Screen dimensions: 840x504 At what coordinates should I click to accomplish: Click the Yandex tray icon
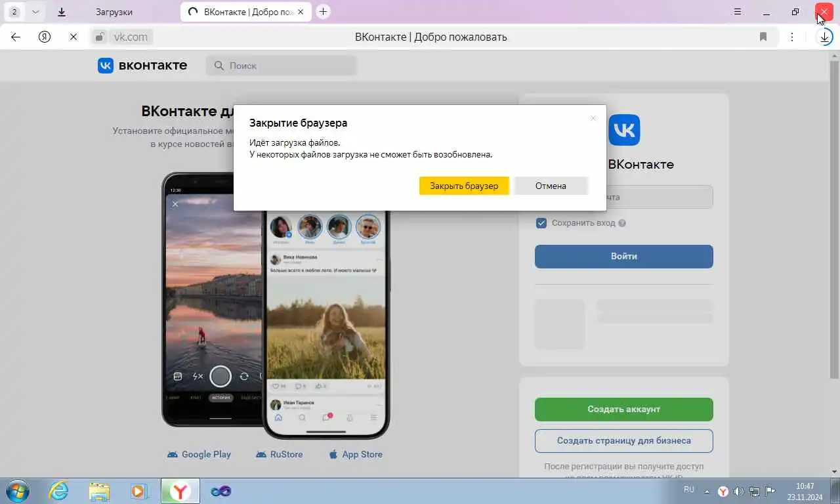point(723,491)
